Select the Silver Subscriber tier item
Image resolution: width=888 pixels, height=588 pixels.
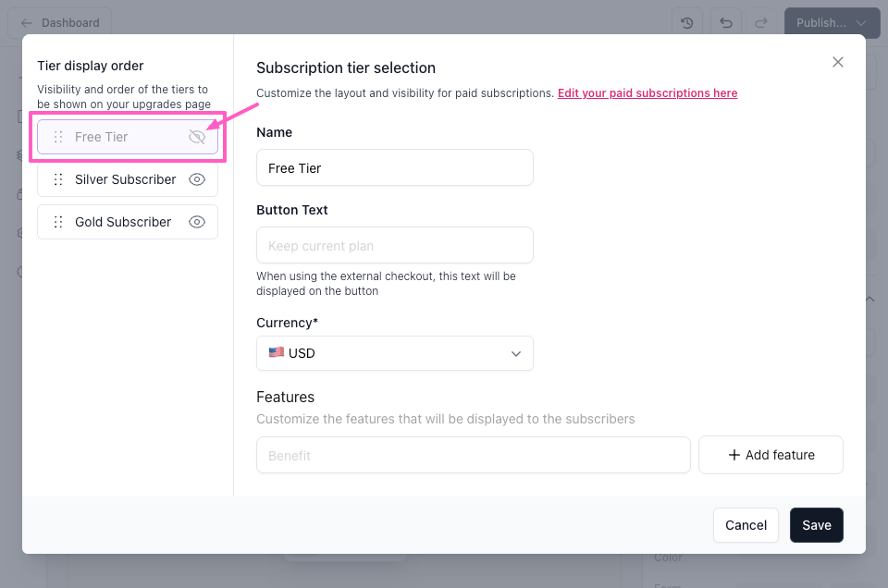click(x=125, y=179)
